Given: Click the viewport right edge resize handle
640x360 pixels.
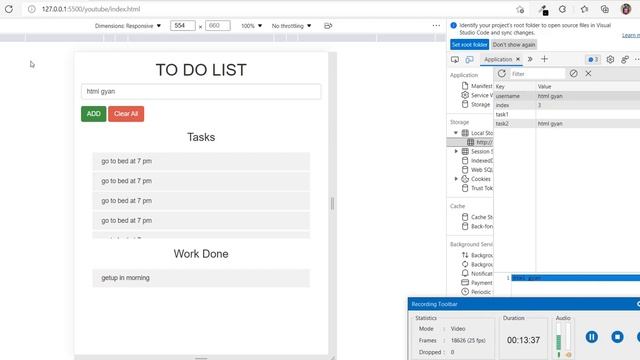Looking at the screenshot, I should [x=332, y=203].
